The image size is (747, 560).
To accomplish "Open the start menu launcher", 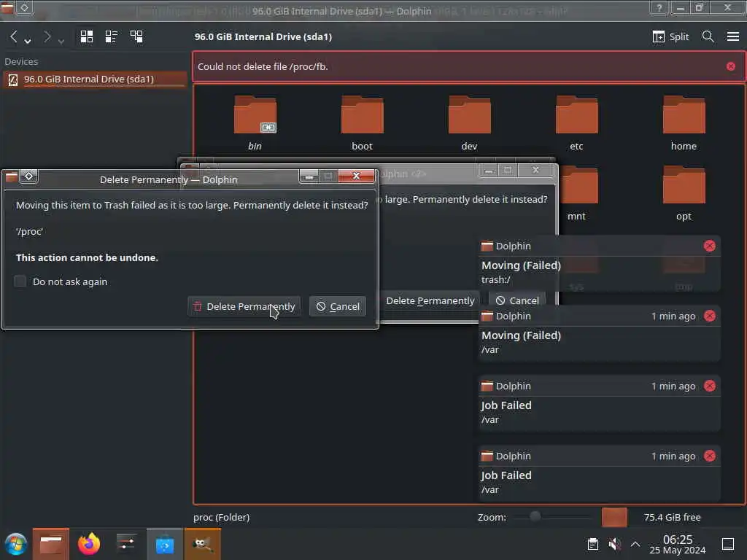I will [16, 544].
